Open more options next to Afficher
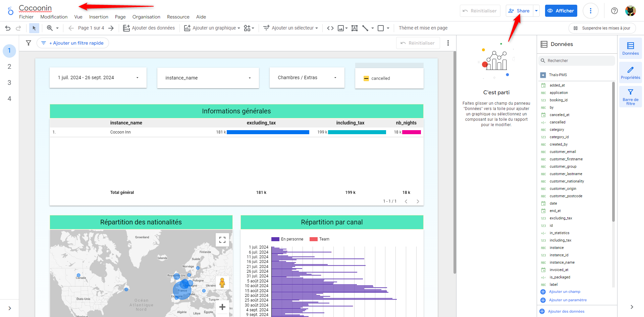644x317 pixels. (591, 11)
